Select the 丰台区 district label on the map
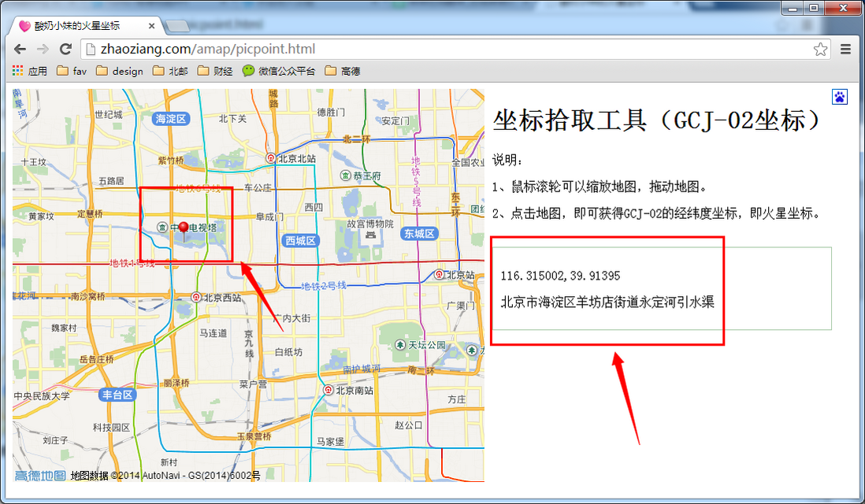This screenshot has width=865, height=504. [x=117, y=395]
